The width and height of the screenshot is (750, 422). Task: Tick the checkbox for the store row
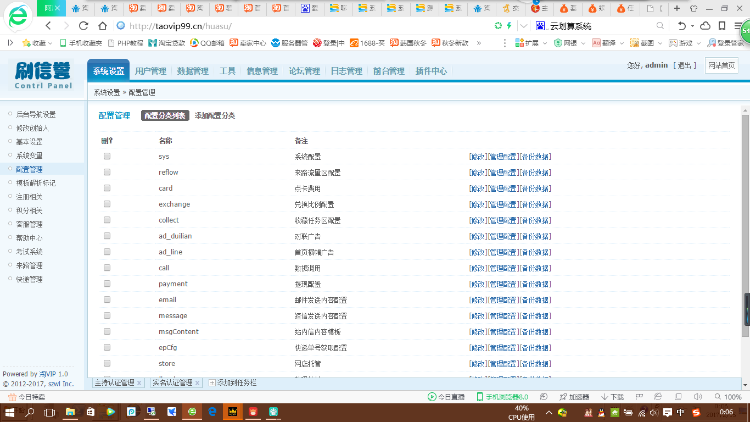tap(107, 364)
